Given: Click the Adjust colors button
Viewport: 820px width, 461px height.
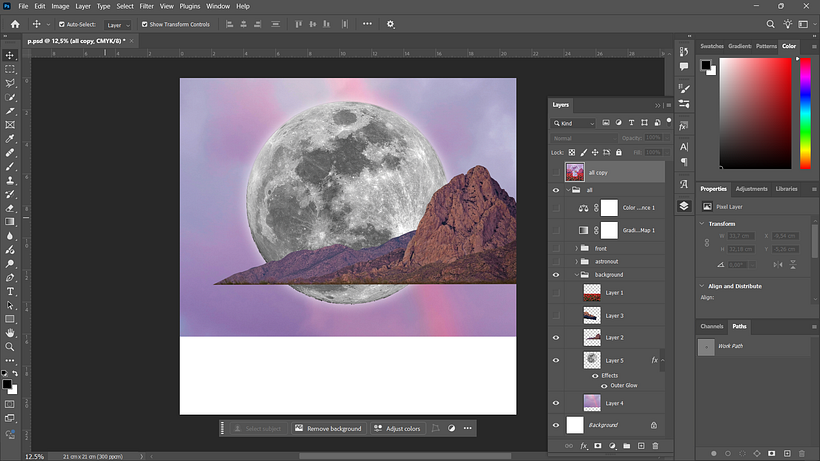Looking at the screenshot, I should tap(397, 429).
